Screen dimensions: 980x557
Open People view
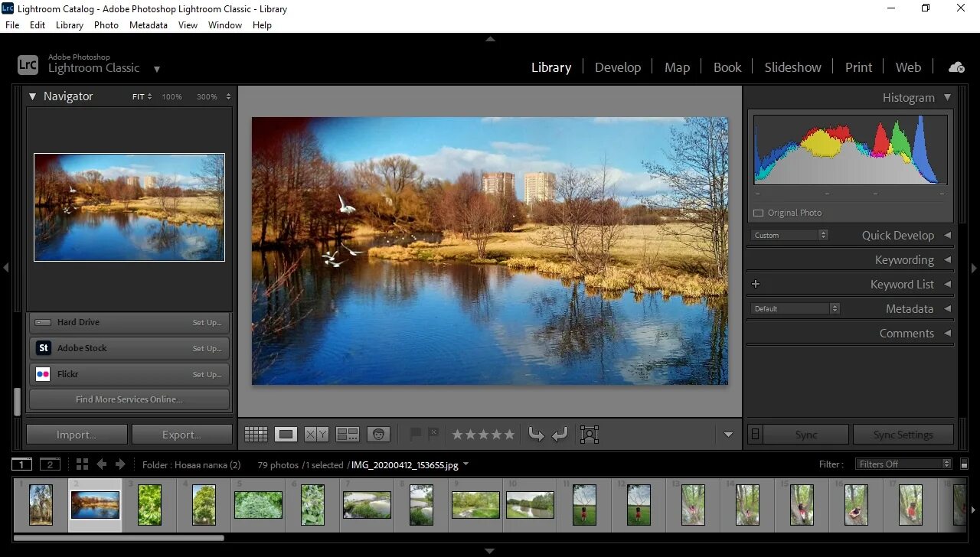click(x=377, y=434)
